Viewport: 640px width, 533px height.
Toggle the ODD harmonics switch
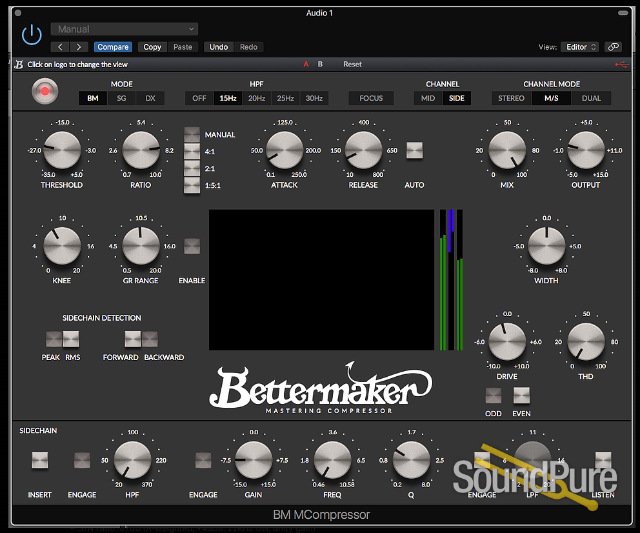pyautogui.click(x=493, y=395)
